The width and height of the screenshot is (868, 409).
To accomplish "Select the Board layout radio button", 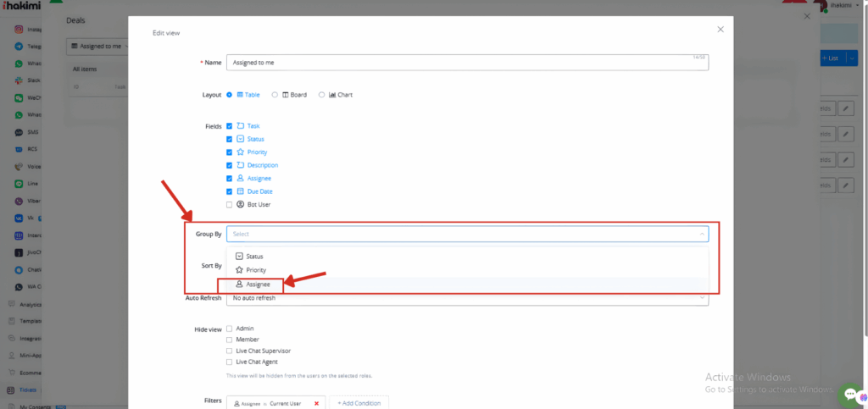I will tap(275, 95).
